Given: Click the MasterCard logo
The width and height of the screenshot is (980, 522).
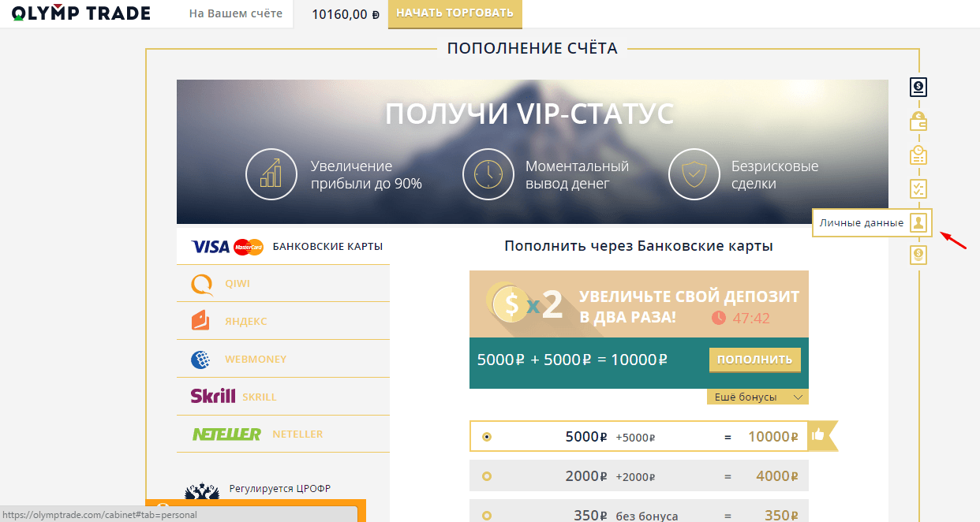Looking at the screenshot, I should tap(249, 247).
